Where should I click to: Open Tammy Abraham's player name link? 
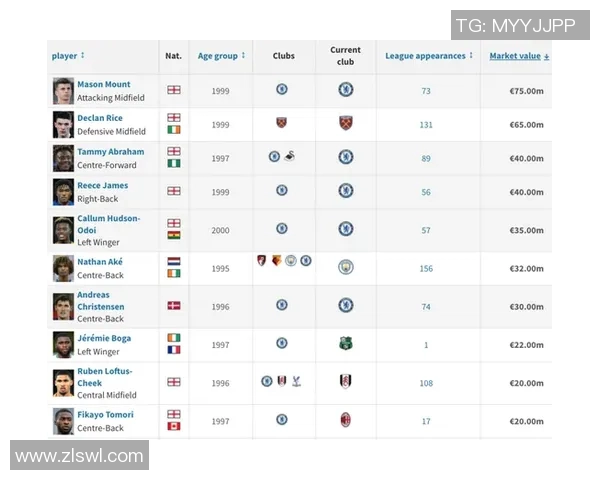pyautogui.click(x=110, y=152)
